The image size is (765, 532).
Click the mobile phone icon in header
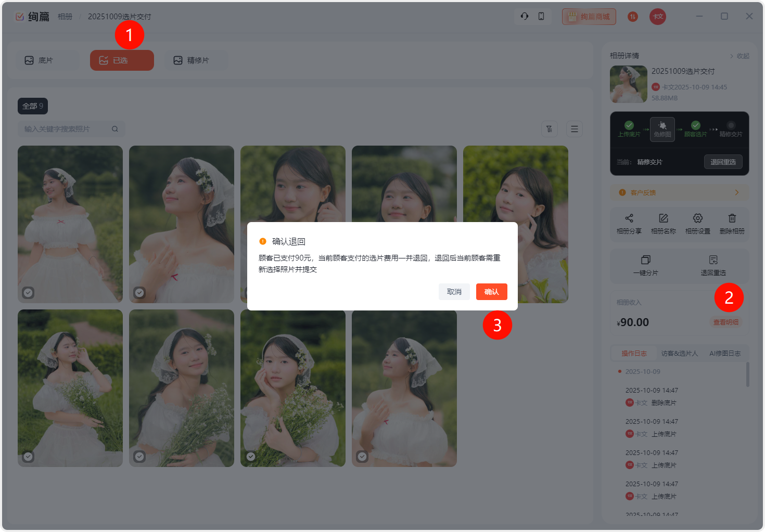(541, 16)
